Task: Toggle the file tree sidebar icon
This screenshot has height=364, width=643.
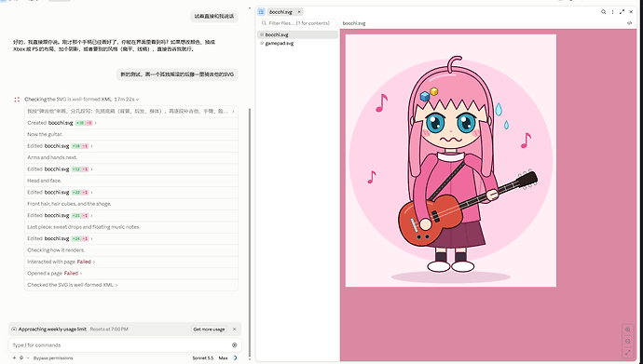Action: [261, 12]
